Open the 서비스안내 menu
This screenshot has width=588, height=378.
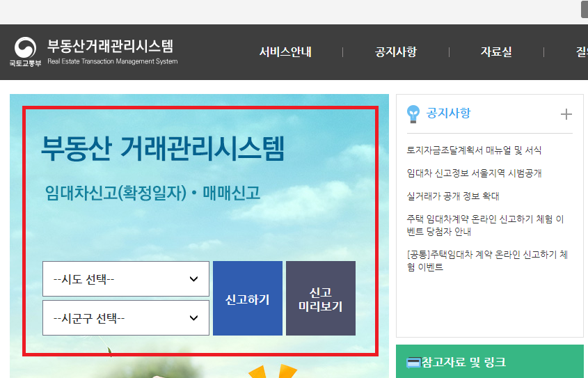[x=285, y=52]
